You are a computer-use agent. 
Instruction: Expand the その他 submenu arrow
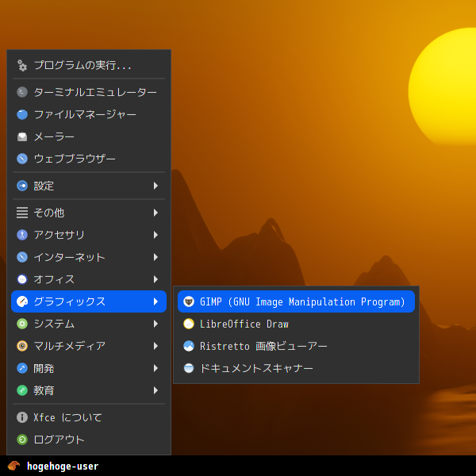pos(155,213)
